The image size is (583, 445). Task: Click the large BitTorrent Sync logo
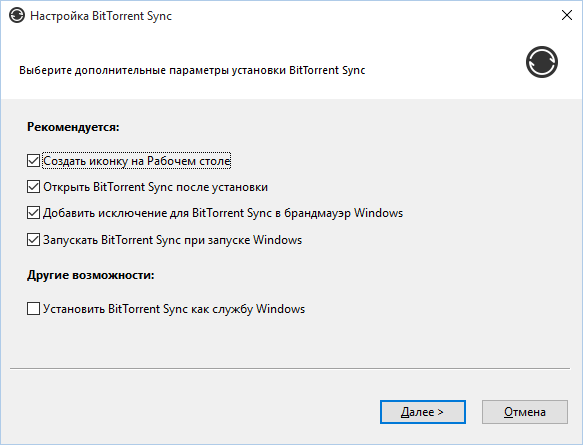click(x=542, y=62)
